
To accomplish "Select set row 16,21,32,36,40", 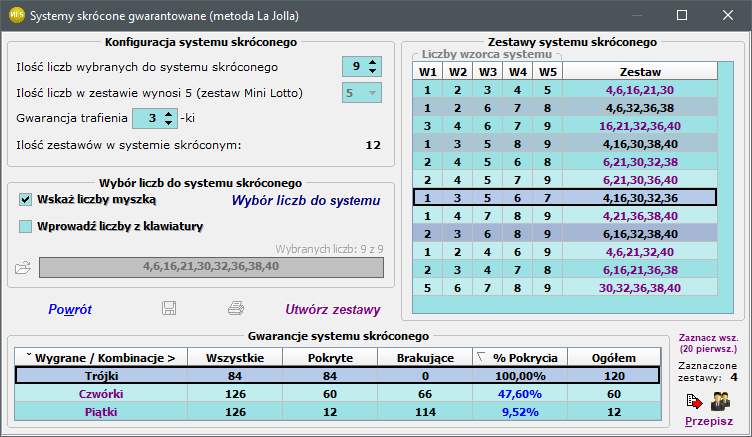I will click(x=565, y=126).
